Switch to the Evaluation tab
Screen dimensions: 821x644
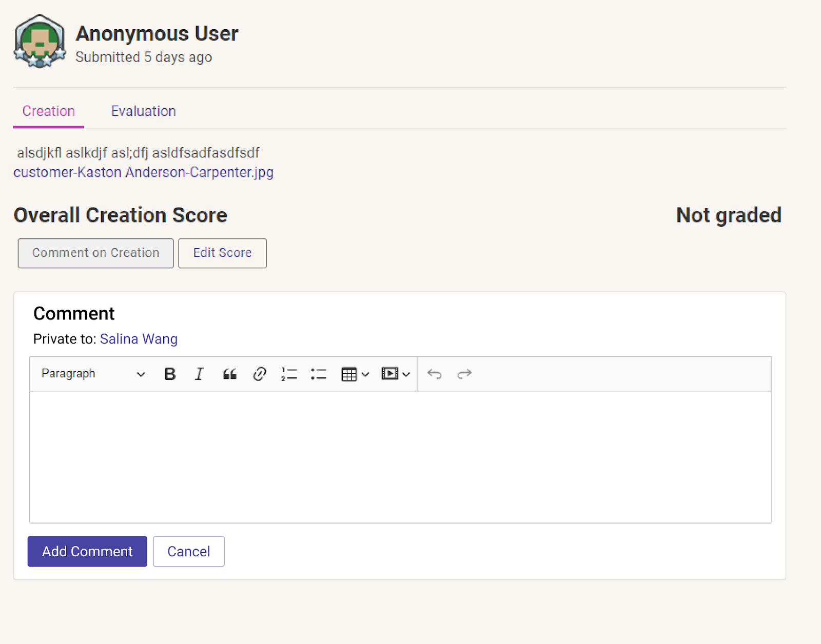[x=144, y=111]
